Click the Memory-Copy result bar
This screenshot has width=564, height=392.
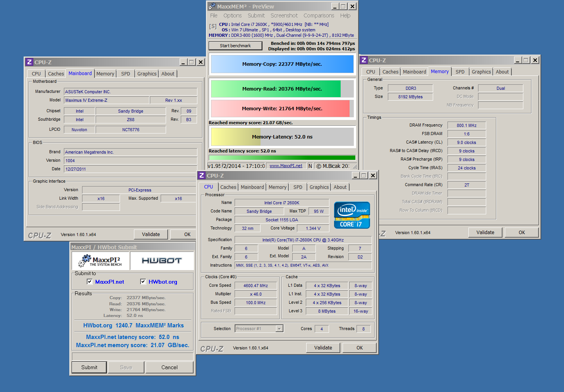[282, 64]
